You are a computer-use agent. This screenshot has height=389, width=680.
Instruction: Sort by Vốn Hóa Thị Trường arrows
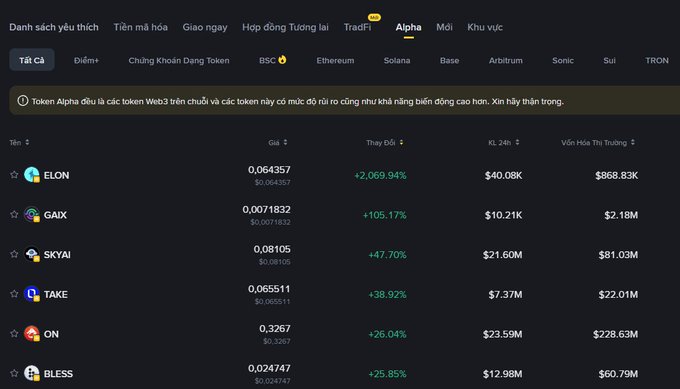633,142
